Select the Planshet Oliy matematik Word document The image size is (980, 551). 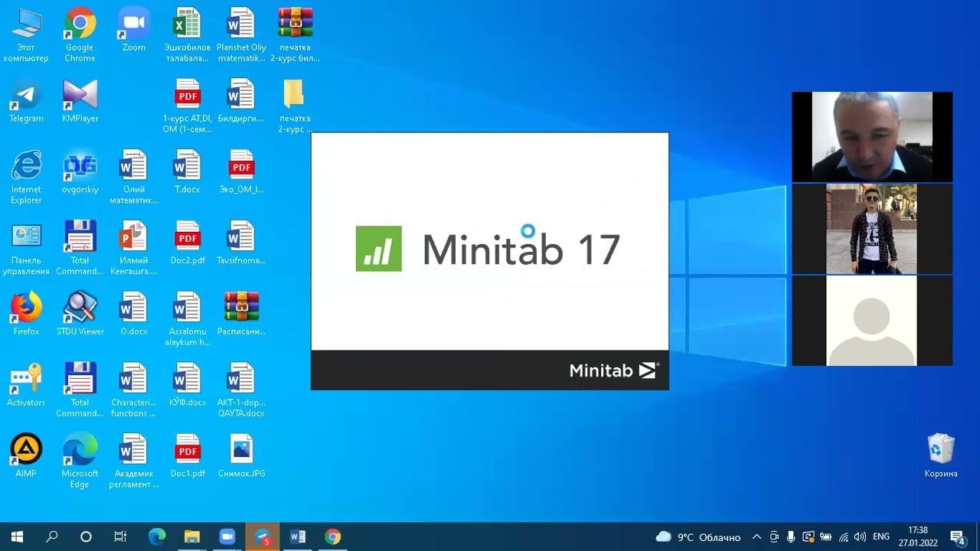(241, 35)
